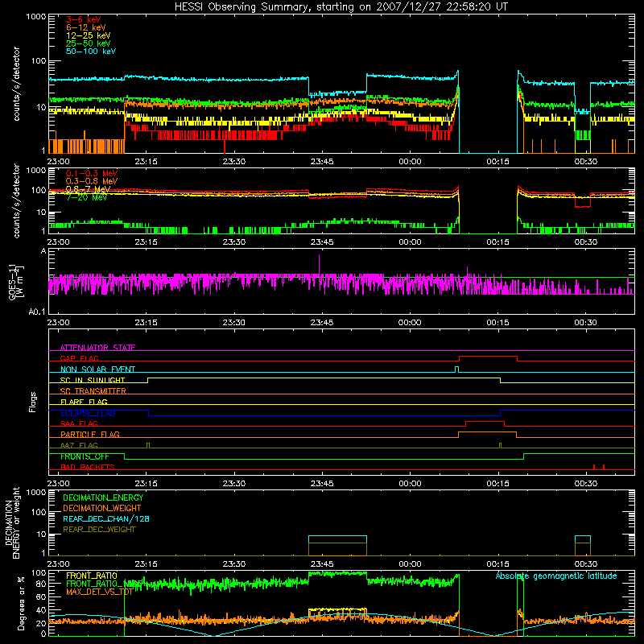Click the Degrees or % axis label
The image size is (644, 644).
coord(21,603)
